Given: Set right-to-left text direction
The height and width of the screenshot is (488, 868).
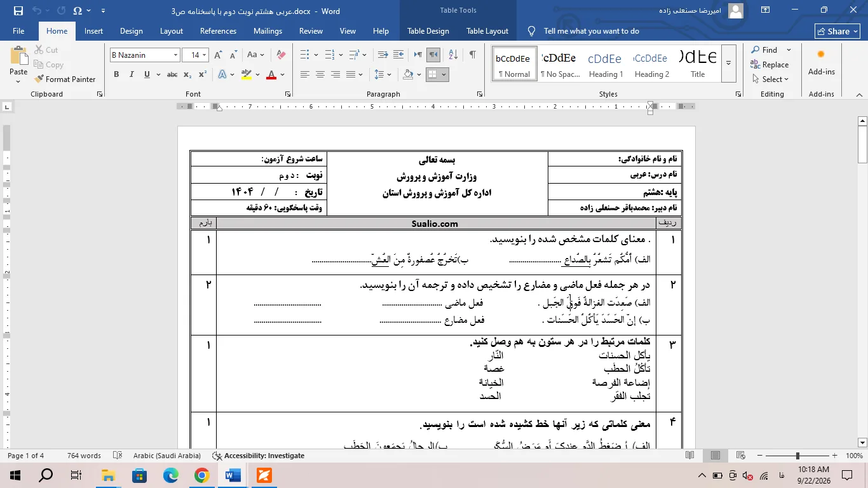Looking at the screenshot, I should (433, 55).
